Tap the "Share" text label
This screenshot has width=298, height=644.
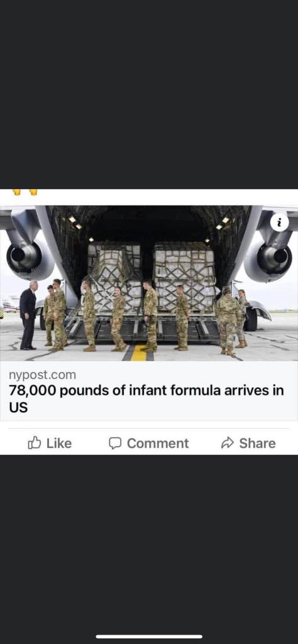(x=257, y=443)
